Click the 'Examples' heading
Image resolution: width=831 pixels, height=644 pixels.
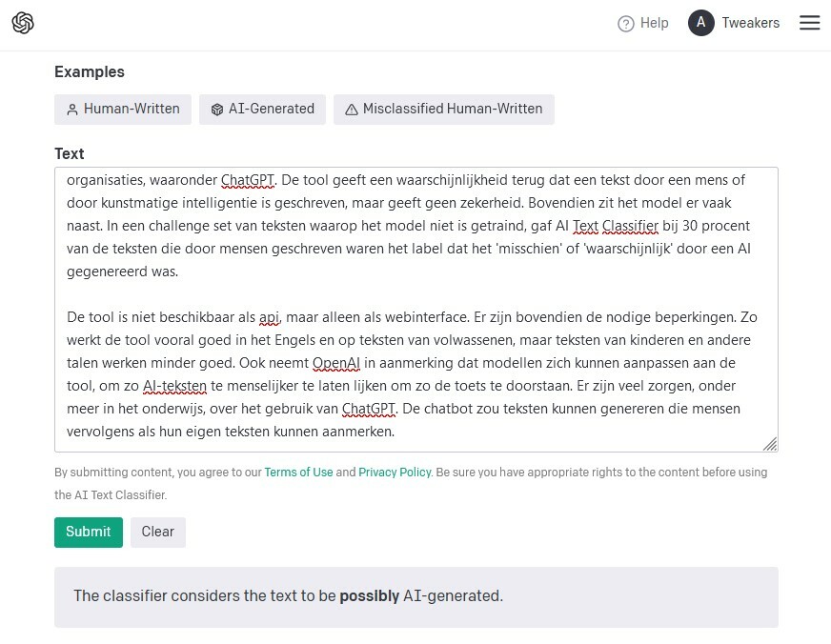pyautogui.click(x=90, y=72)
